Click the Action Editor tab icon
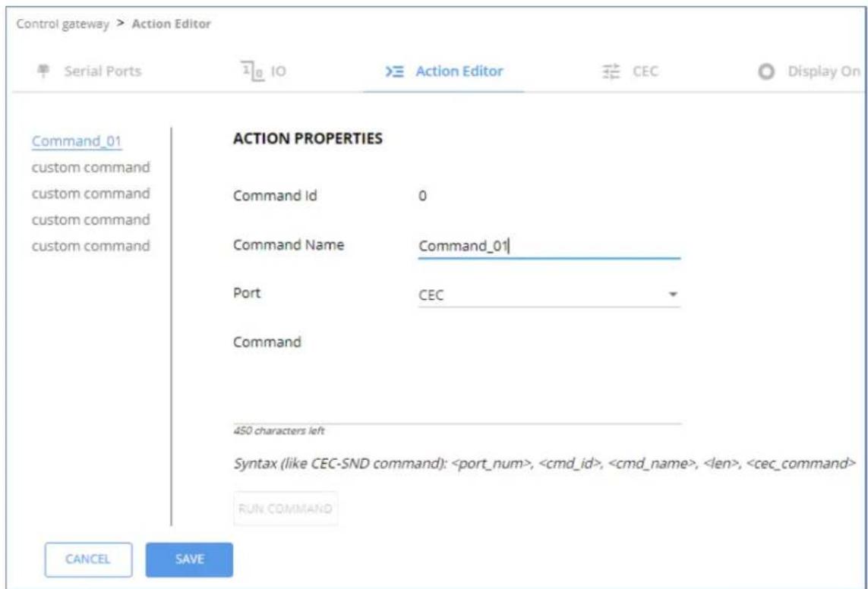This screenshot has height=589, width=868. pos(395,71)
